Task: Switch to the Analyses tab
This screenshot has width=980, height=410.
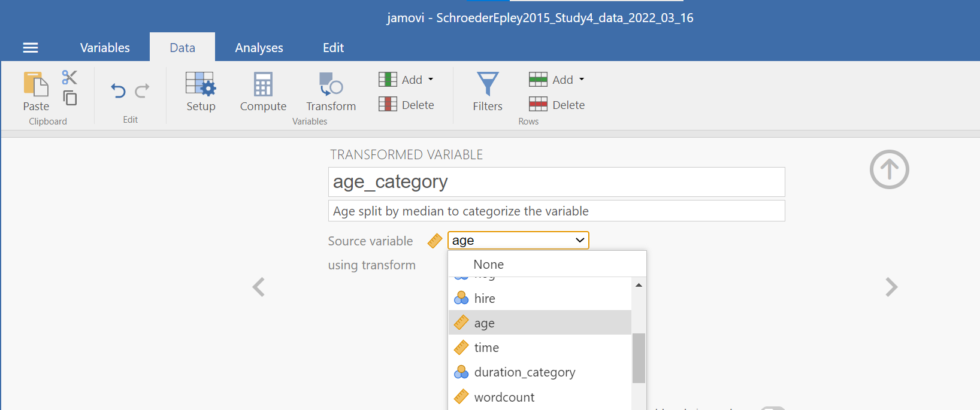Action: tap(259, 48)
